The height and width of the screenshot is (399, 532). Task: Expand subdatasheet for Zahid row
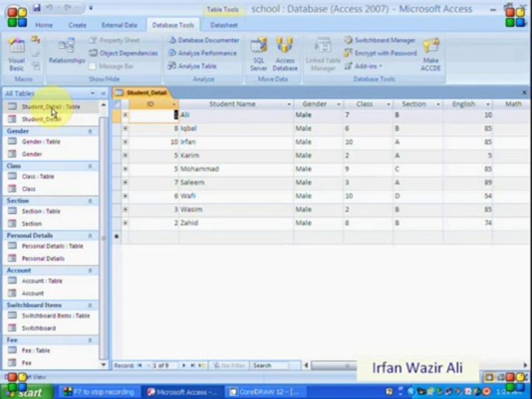pos(125,223)
